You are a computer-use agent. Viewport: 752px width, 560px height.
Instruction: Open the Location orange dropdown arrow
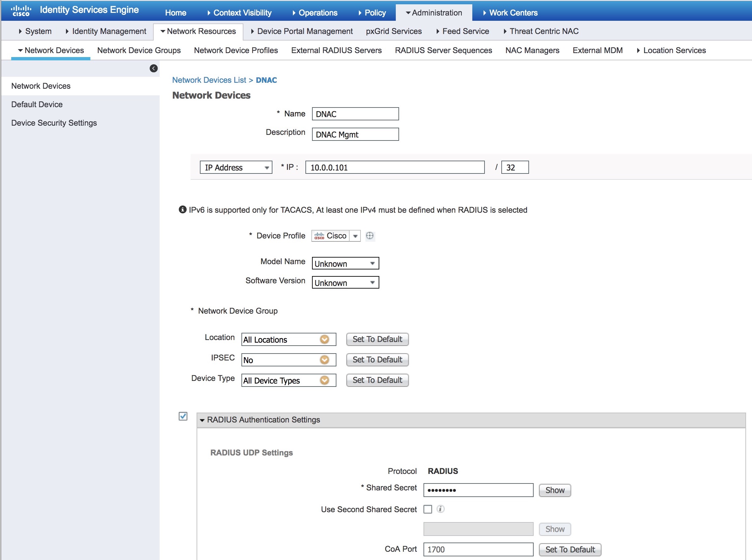pos(325,339)
